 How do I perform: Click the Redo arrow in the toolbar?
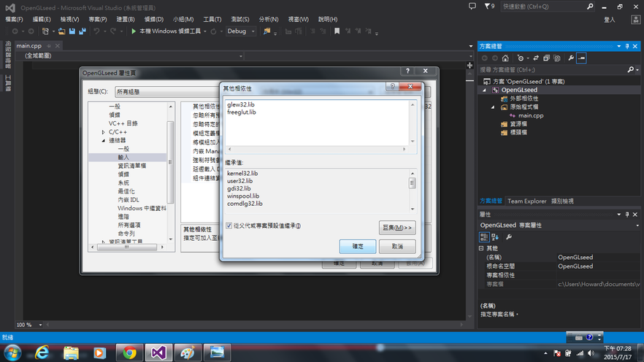click(113, 31)
